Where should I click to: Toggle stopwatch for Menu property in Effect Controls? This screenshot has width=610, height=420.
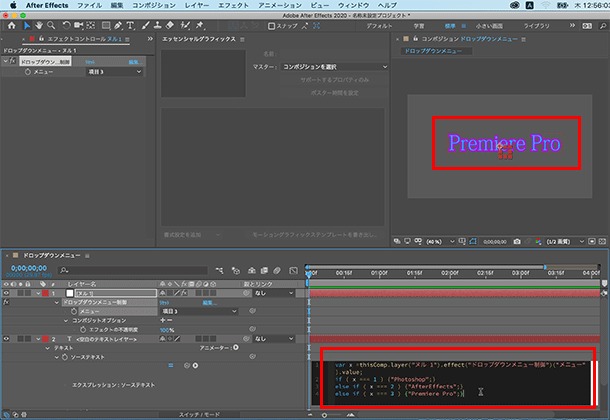pyautogui.click(x=27, y=72)
